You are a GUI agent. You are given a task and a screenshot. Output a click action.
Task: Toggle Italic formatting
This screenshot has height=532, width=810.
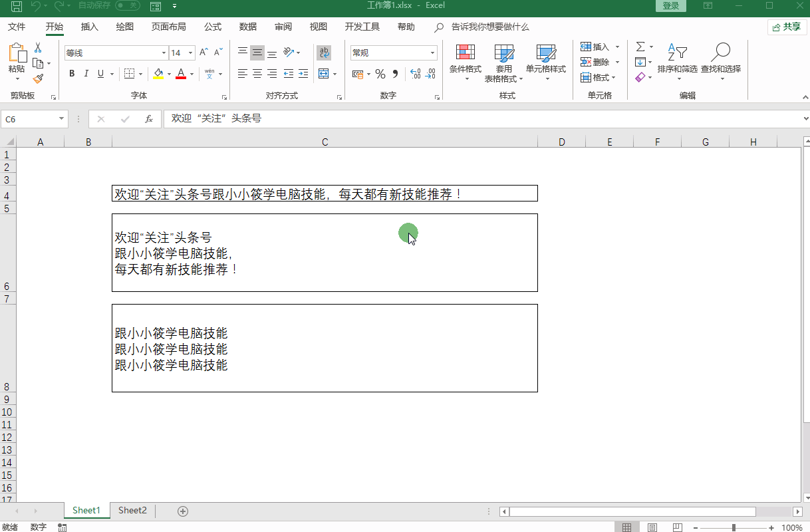click(86, 74)
